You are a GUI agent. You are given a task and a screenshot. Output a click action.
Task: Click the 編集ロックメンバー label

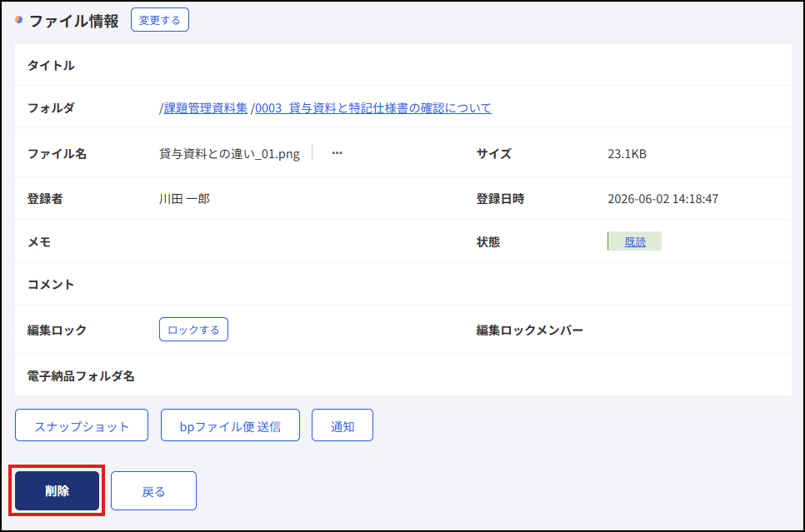[x=529, y=331]
